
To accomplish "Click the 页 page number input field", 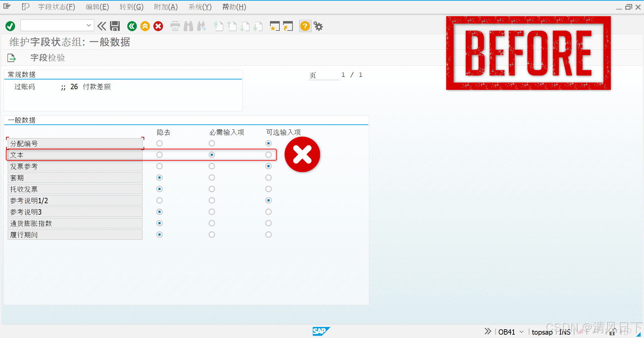I will click(x=324, y=74).
